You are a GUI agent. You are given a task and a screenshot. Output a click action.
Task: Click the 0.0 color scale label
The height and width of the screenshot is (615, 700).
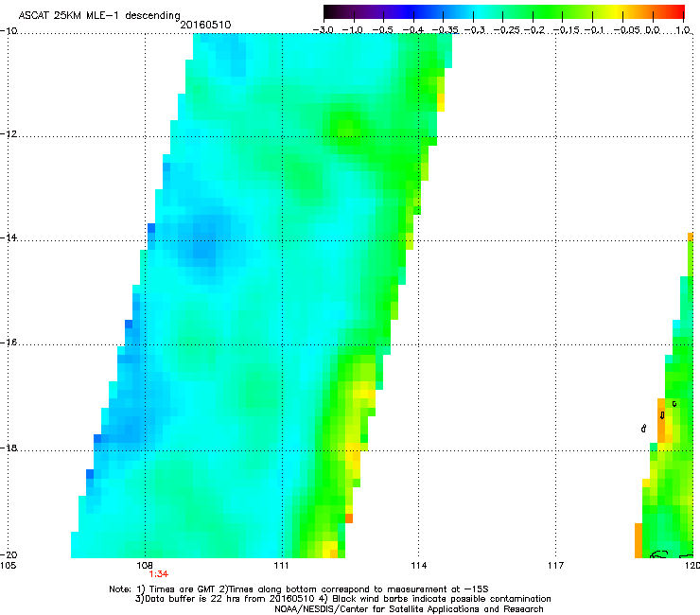tap(653, 30)
